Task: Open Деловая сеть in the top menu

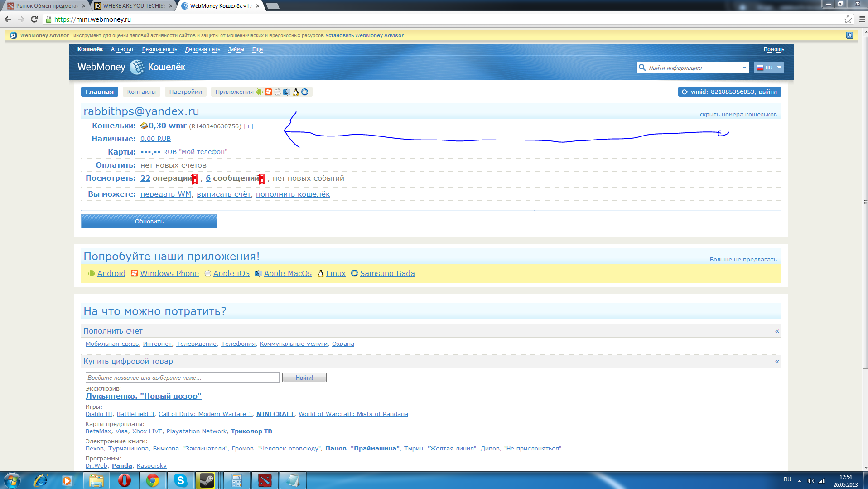Action: (203, 49)
